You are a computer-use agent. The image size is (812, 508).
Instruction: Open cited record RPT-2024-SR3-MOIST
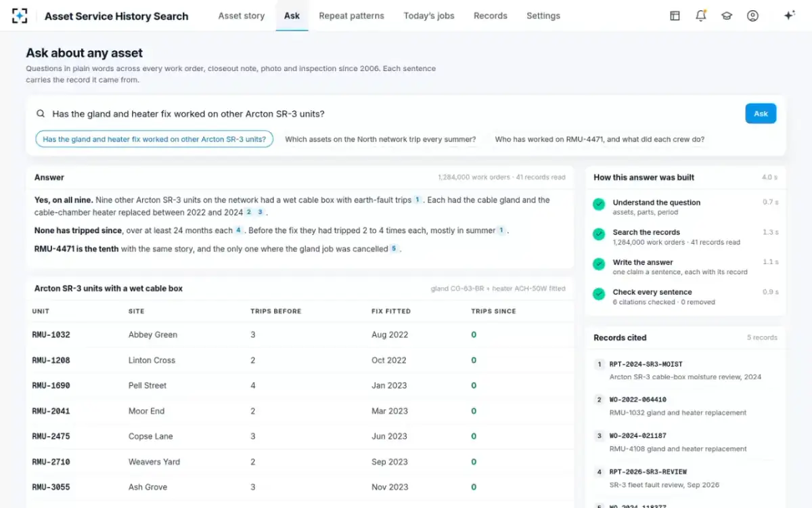pos(685,370)
